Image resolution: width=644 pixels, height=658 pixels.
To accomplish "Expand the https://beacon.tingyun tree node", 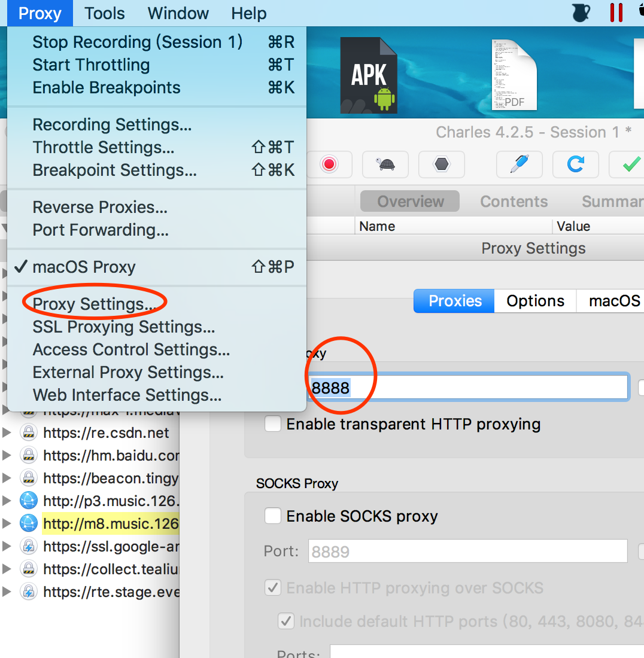I will 7,478.
